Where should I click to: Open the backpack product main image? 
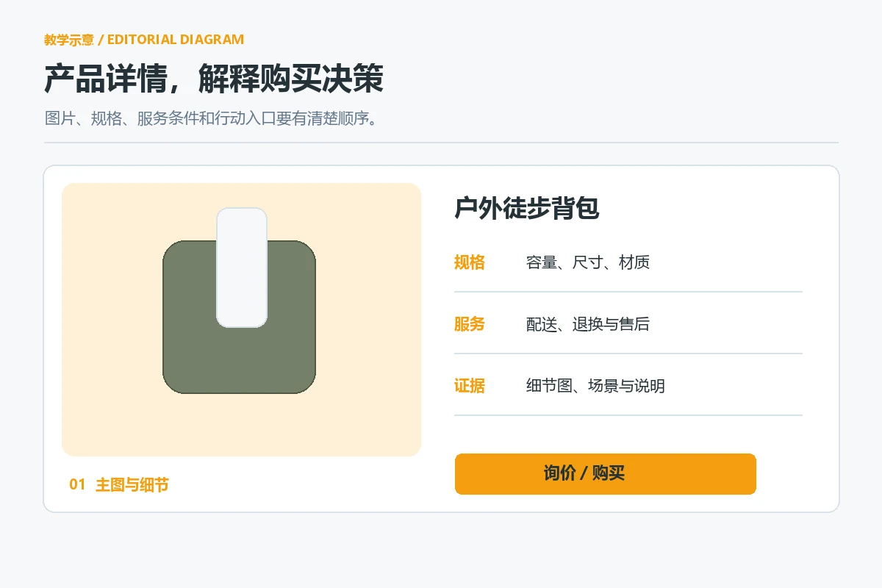(x=241, y=320)
